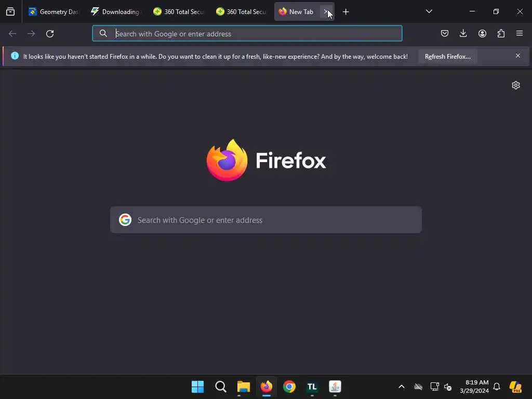Go forward one page
532x399 pixels.
[x=31, y=34]
